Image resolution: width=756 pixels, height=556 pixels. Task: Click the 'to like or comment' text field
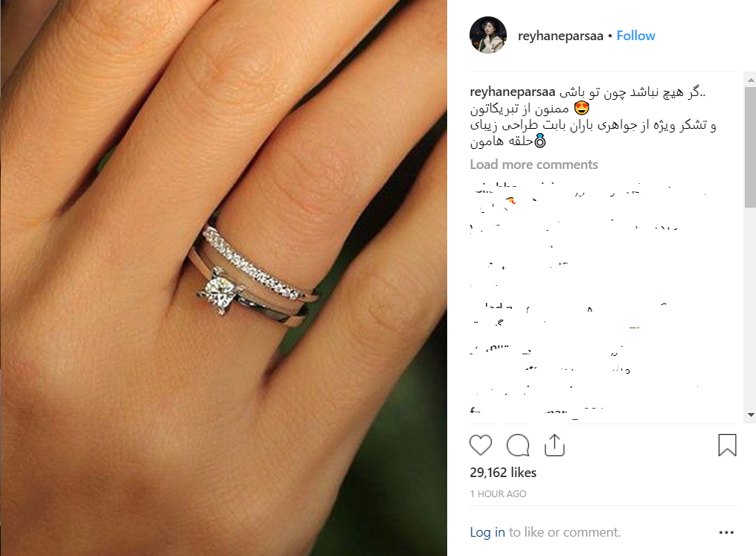click(x=565, y=532)
